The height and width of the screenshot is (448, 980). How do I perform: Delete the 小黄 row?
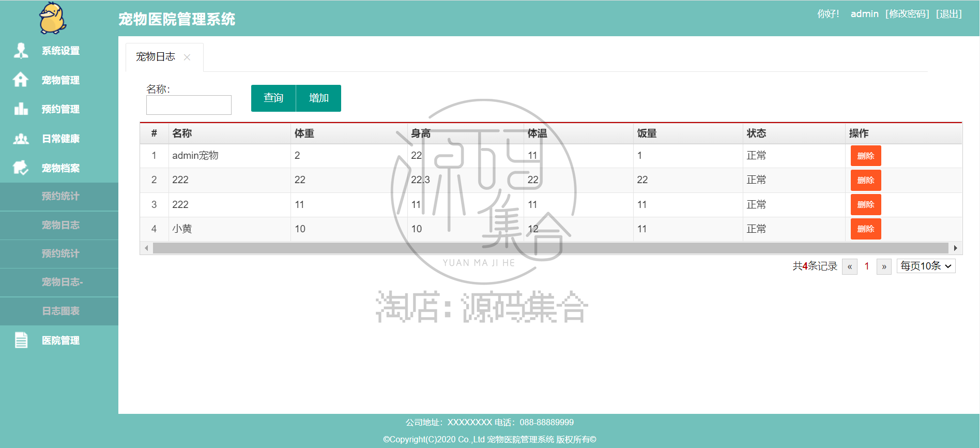(x=866, y=229)
